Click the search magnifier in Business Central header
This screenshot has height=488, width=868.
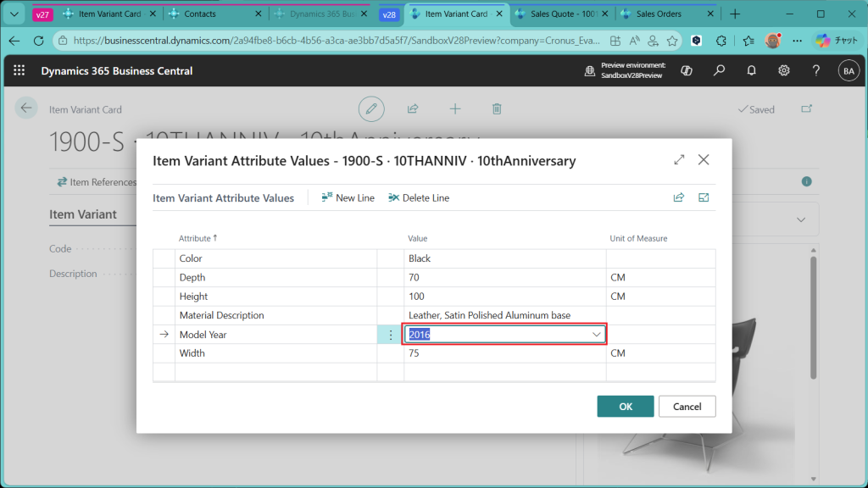point(719,71)
